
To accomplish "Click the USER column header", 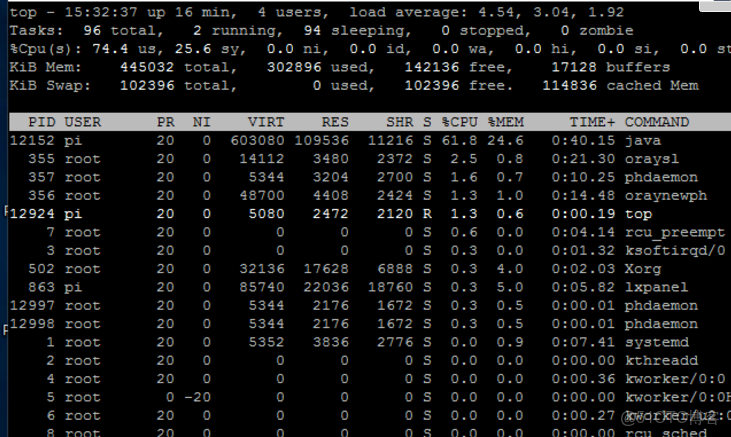I will click(83, 122).
